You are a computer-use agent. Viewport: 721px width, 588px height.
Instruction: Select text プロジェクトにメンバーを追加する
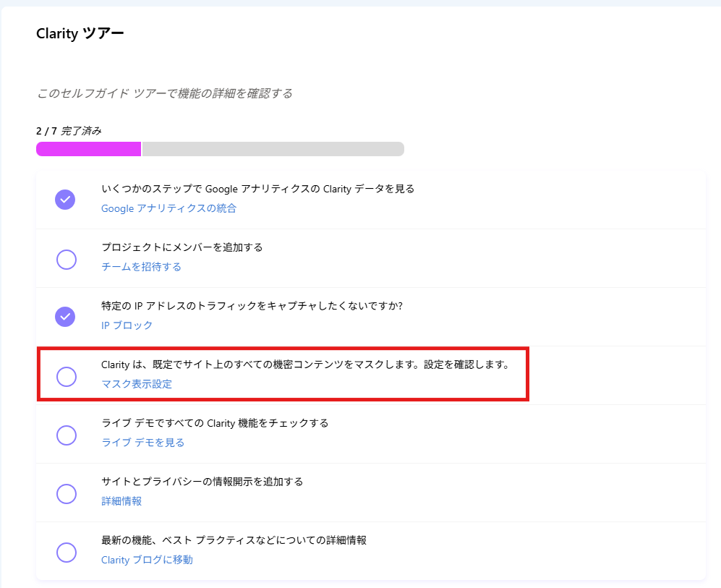pyautogui.click(x=182, y=247)
